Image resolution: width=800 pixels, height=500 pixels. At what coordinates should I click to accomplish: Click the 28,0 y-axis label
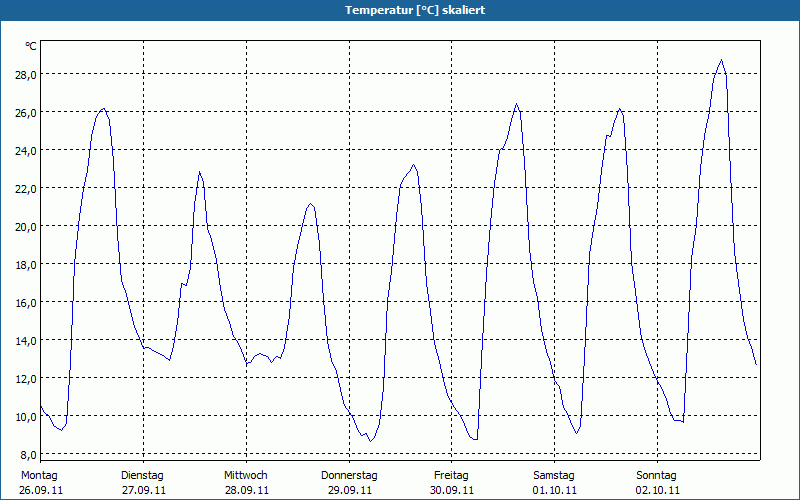coord(26,74)
